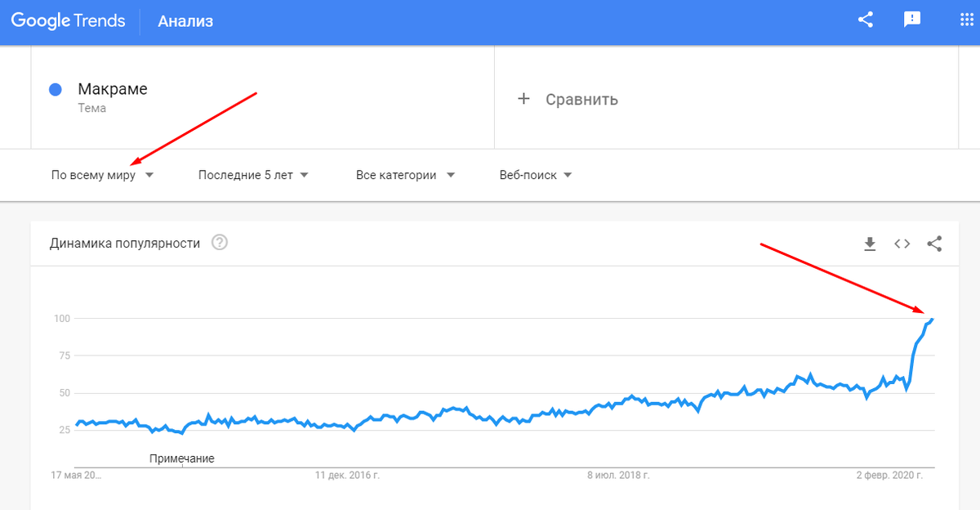
Task: Share the Динамика популярности chart
Action: (935, 244)
